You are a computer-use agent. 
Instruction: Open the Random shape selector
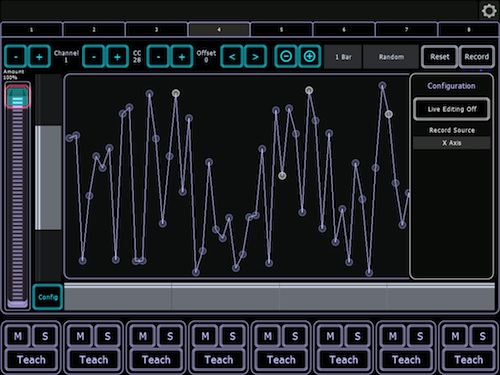tap(391, 57)
